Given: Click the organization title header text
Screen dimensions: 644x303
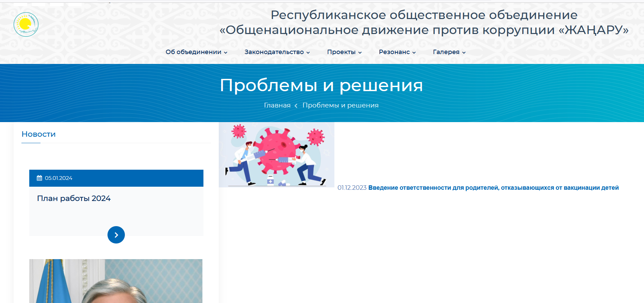Looking at the screenshot, I should 424,22.
